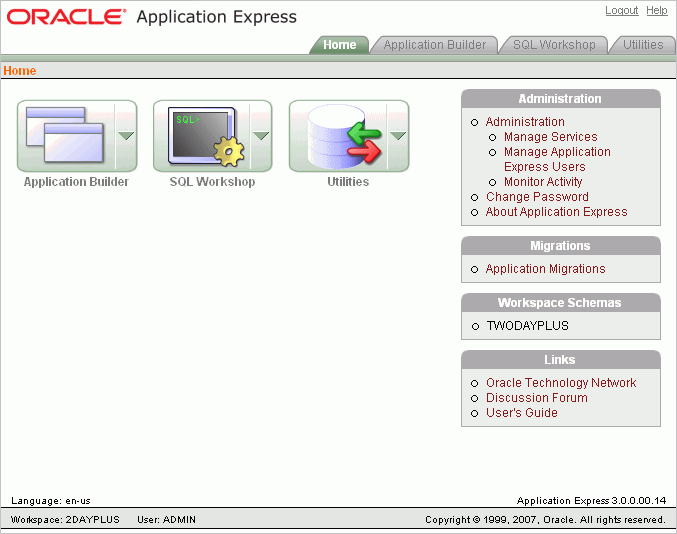
Task: Open the Manage Services link
Action: (x=550, y=137)
